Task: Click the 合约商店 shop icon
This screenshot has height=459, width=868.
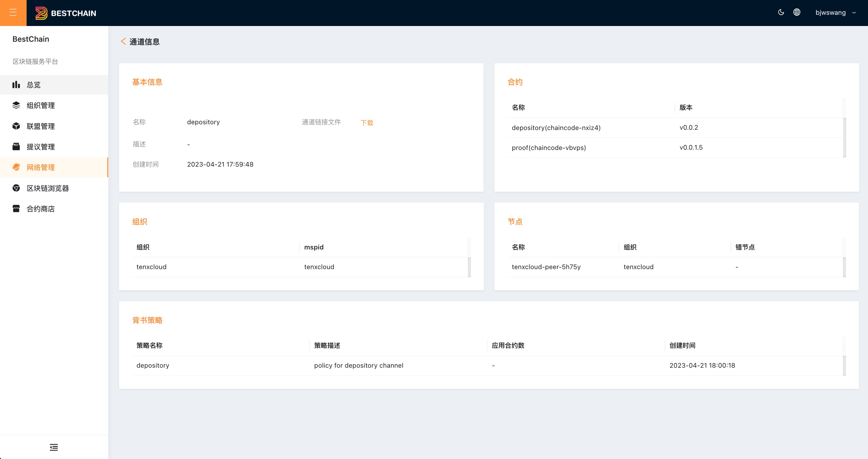Action: click(x=16, y=209)
